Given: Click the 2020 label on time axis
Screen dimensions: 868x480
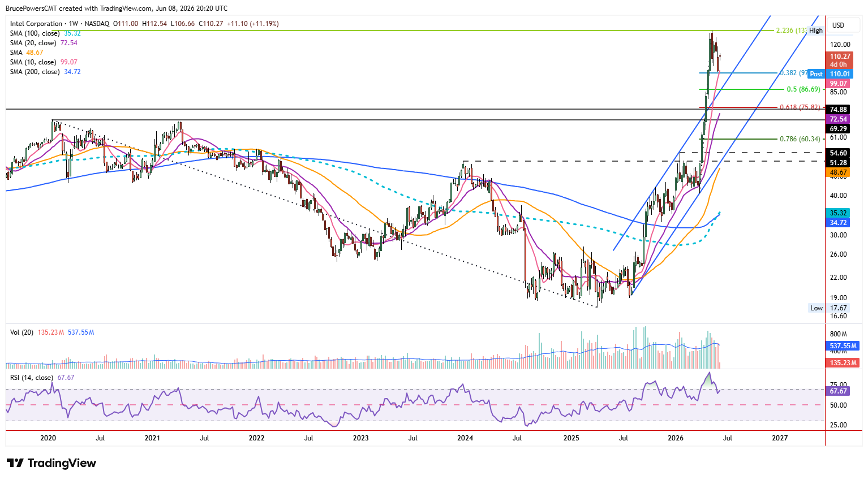Looking at the screenshot, I should [x=48, y=438].
